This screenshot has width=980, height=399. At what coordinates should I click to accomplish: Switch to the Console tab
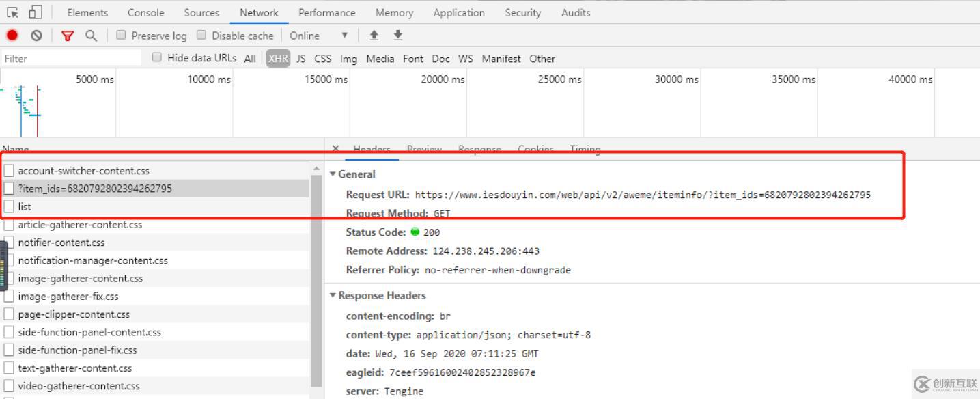point(146,12)
